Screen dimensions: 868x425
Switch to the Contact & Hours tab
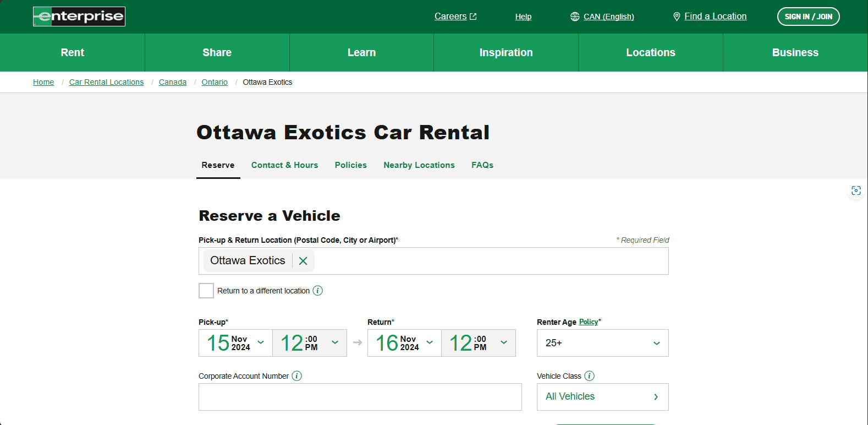tap(285, 165)
